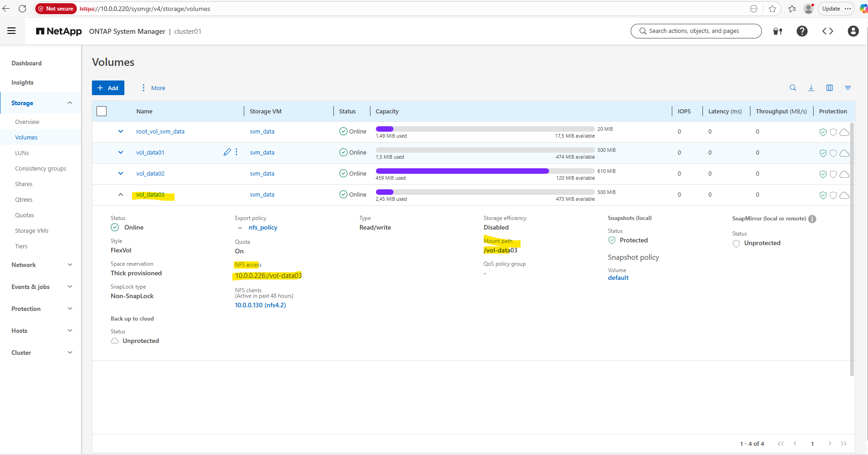Open the default snapshot policy link
This screenshot has width=868, height=455.
point(618,278)
